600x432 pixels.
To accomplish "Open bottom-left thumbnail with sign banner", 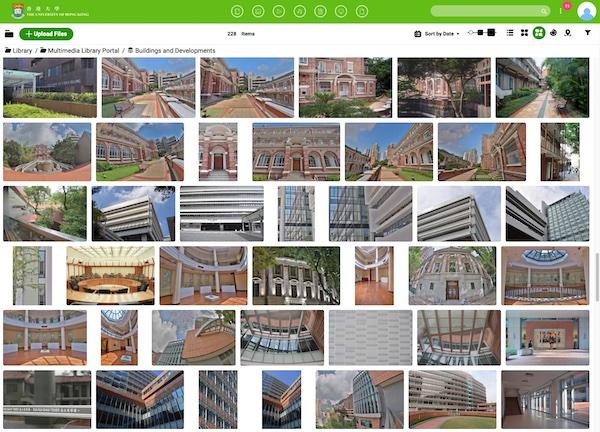I will 47,399.
